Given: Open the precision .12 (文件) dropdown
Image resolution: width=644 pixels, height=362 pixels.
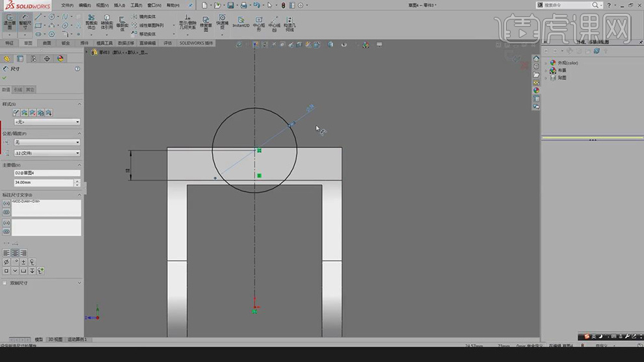Looking at the screenshot, I should point(47,153).
